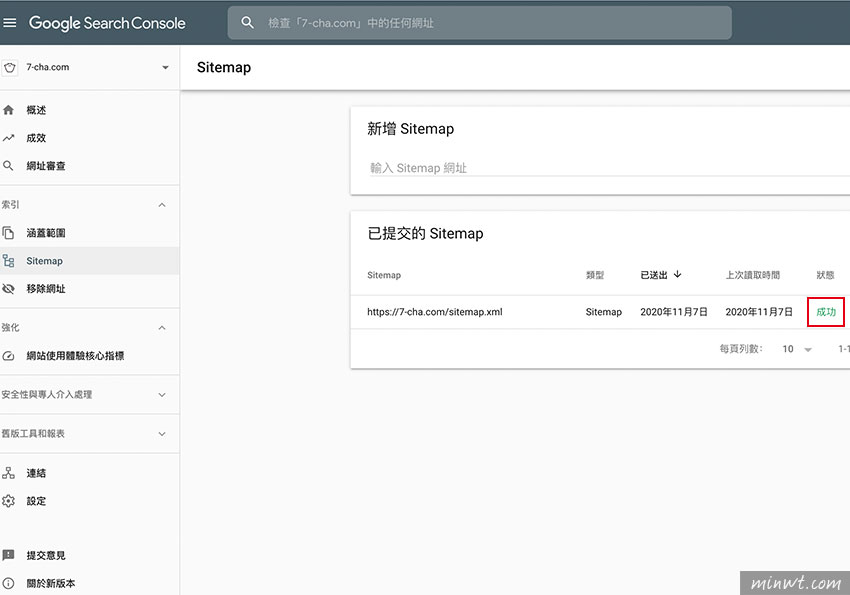Viewport: 850px width, 595px height.
Task: Click the speedometer icon beside 網站使用體驗核心指標
Action: pyautogui.click(x=8, y=356)
